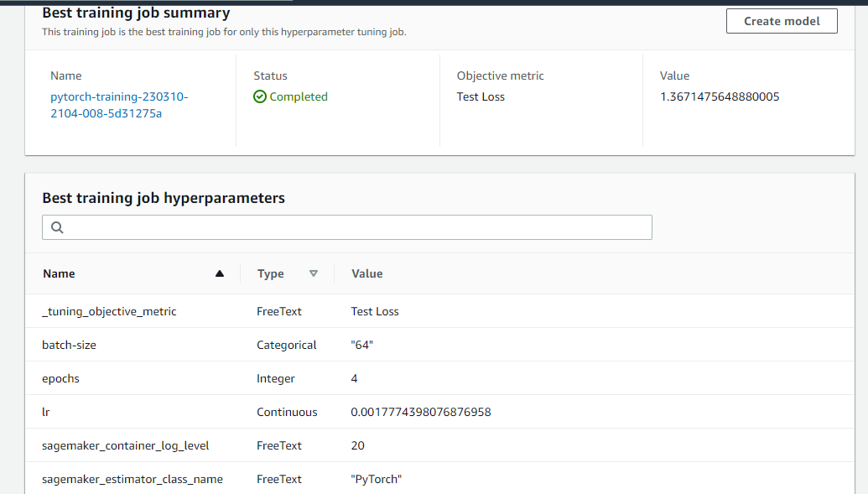Click the sagemaker_estimator_class_name row
This screenshot has width=868, height=494.
click(x=132, y=479)
